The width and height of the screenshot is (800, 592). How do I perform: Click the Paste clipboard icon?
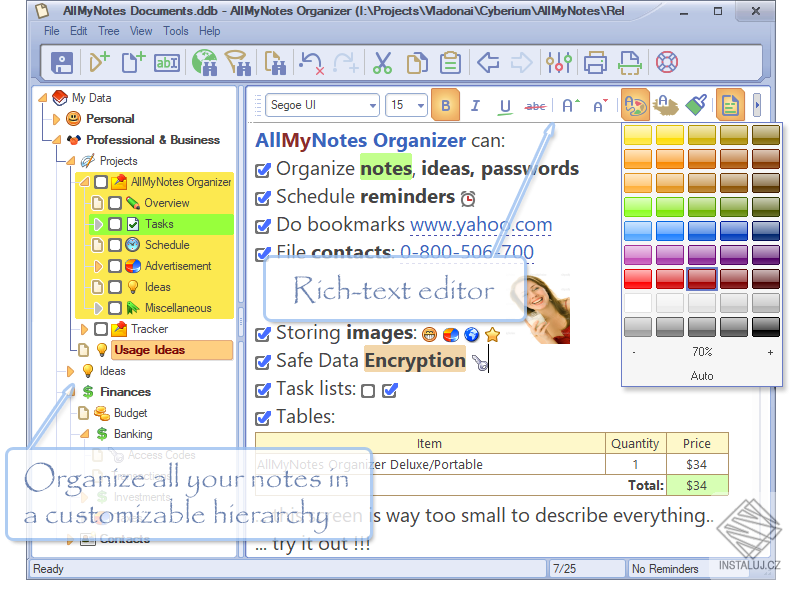[450, 63]
